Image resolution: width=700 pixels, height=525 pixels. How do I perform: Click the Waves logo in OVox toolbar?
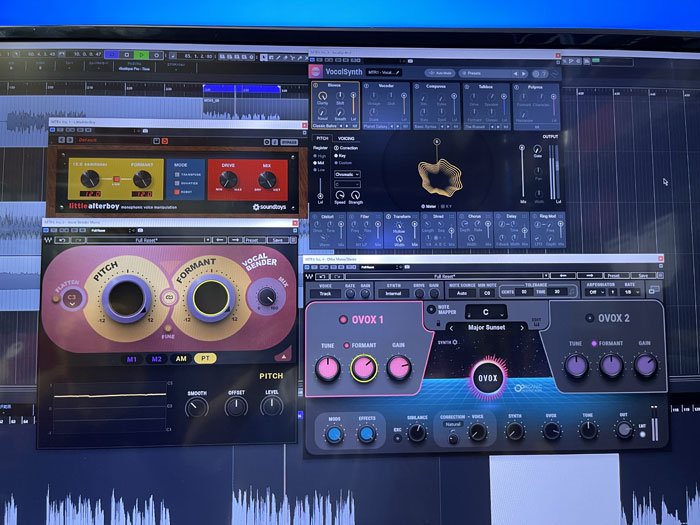point(309,276)
